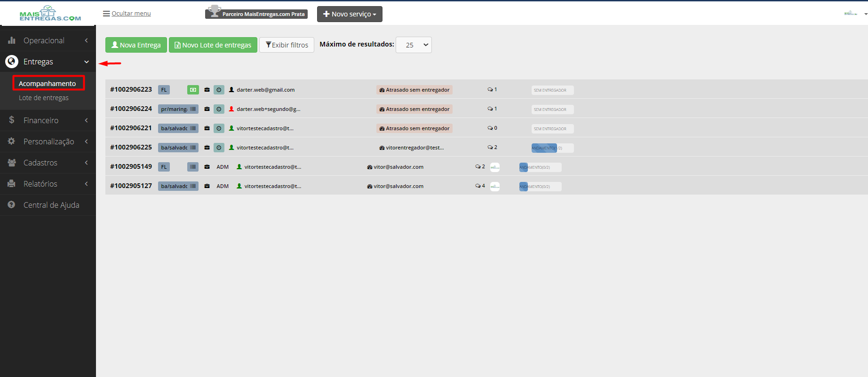Hide the sidebar with Ocultar menu
The image size is (868, 377).
click(127, 14)
